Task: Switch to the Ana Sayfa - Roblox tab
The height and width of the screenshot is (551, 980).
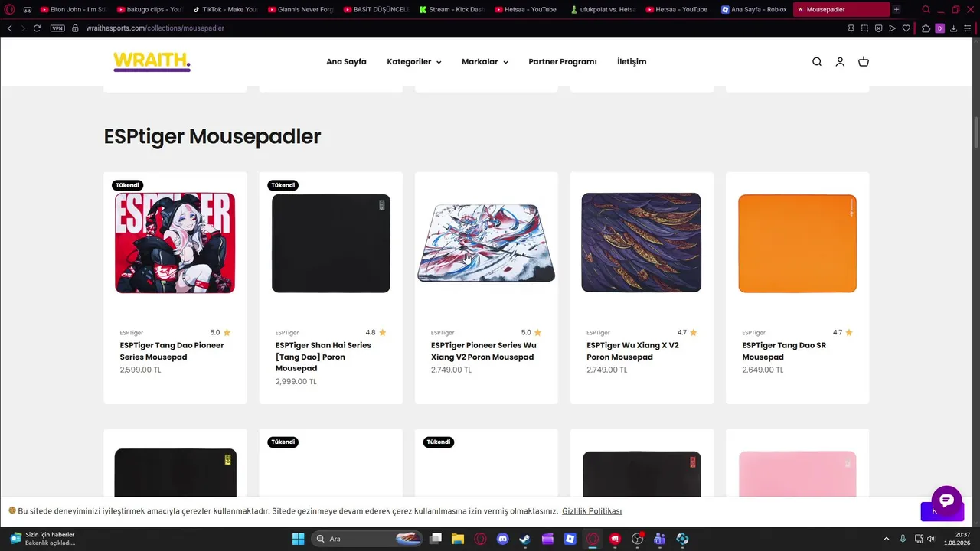Action: 754,10
